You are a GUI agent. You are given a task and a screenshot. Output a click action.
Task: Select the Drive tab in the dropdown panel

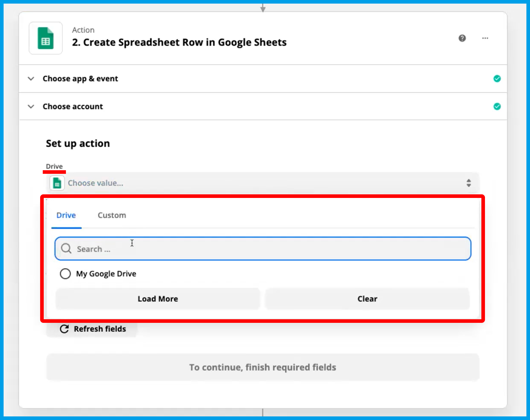(66, 215)
